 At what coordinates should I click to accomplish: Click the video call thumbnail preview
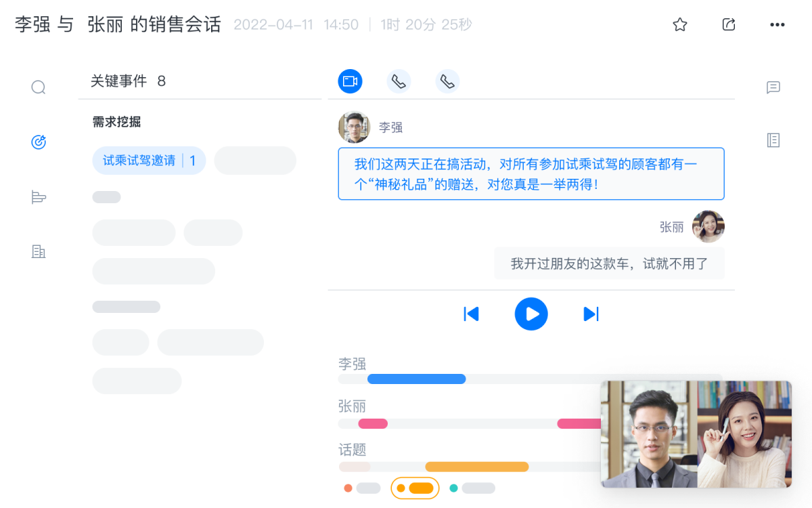pos(696,433)
